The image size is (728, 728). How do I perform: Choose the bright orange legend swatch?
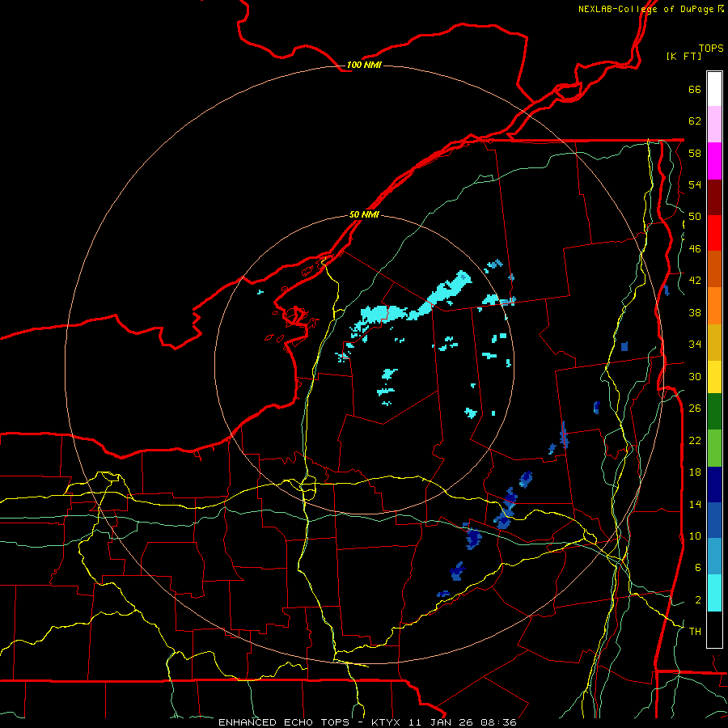tap(714, 306)
